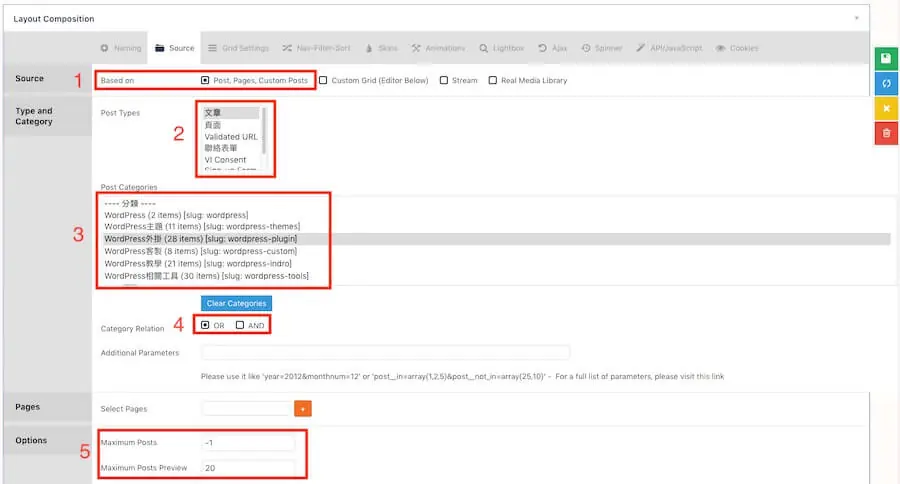
Task: Open the Spinner tab
Action: coord(602,48)
